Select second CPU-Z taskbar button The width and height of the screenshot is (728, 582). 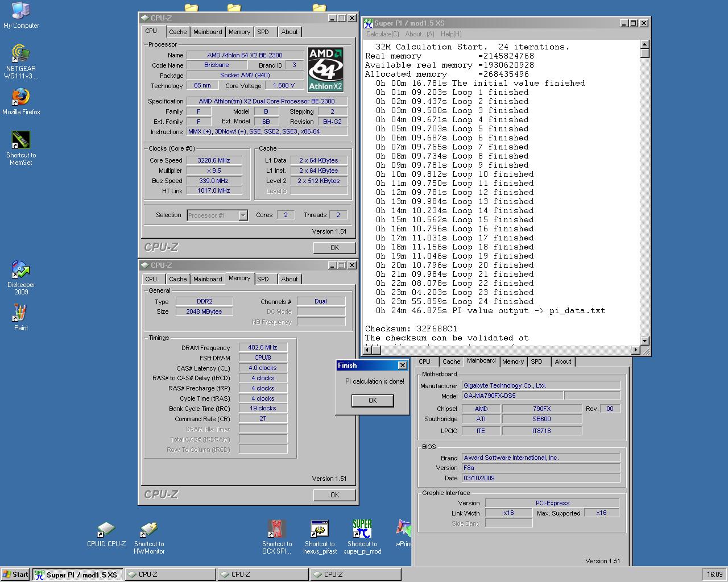263,575
